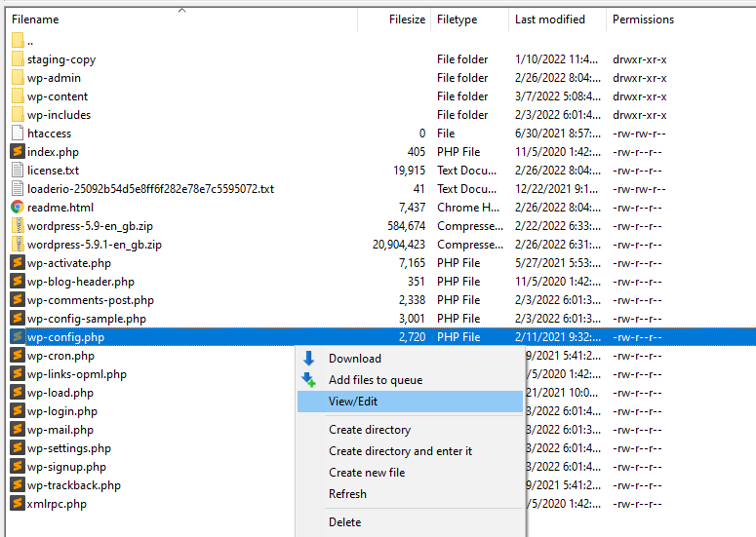Click the license.txt document icon

[18, 171]
